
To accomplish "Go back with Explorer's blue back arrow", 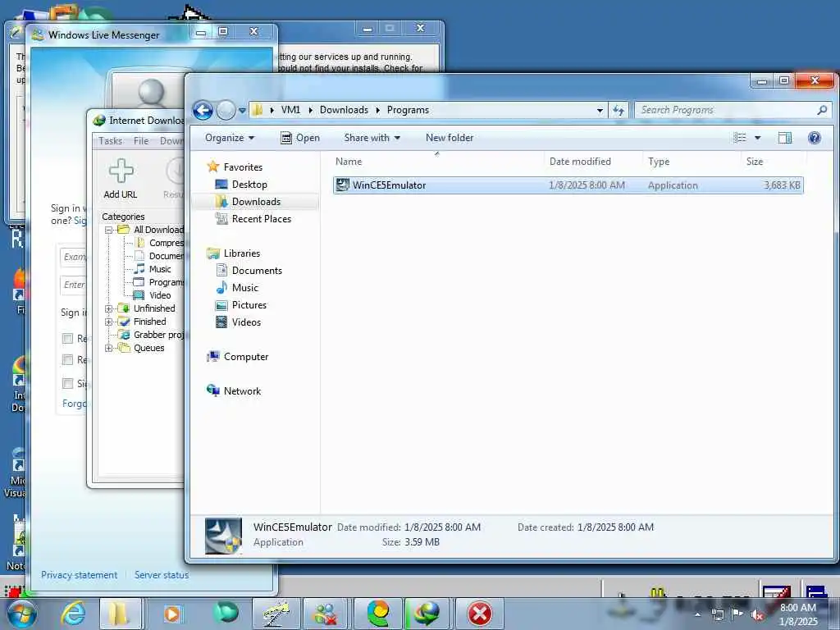I will pos(203,111).
